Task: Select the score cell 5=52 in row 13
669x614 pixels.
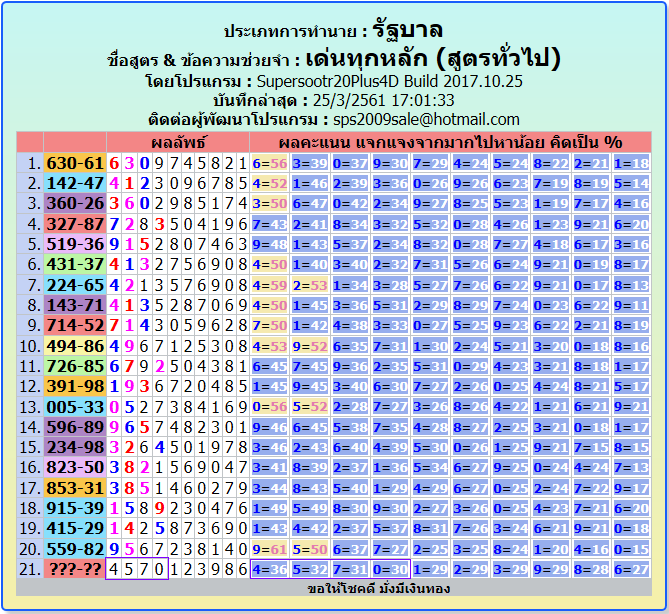Action: pyautogui.click(x=310, y=407)
